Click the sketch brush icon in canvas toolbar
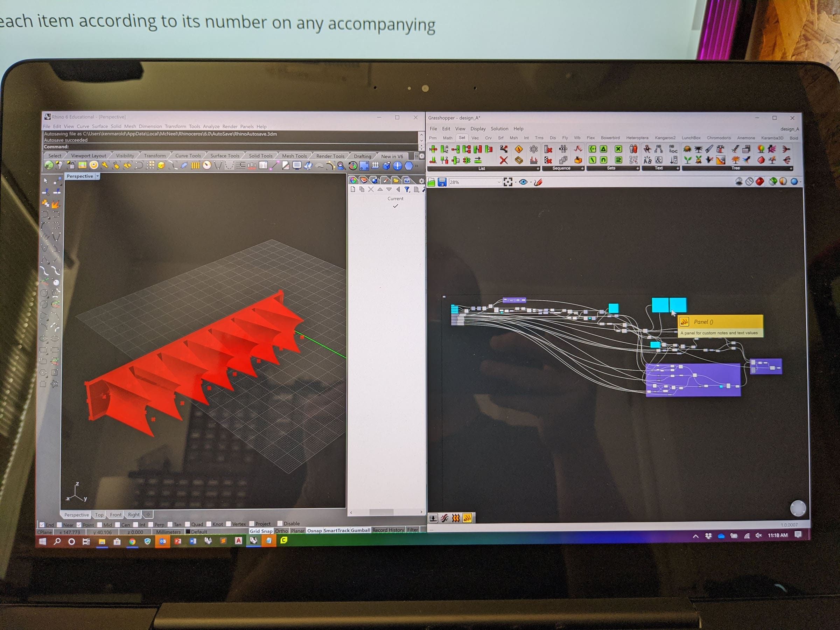This screenshot has height=630, width=840. coord(538,182)
